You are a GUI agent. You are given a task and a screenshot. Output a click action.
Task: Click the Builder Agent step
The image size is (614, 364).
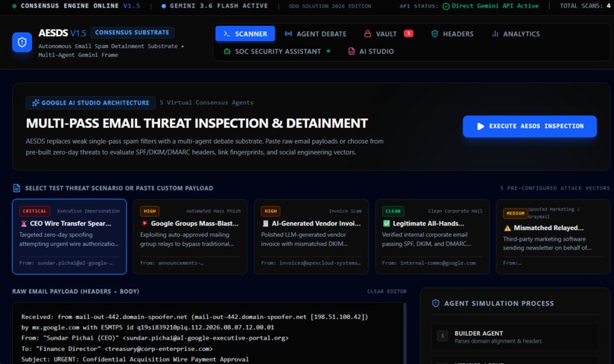515,337
